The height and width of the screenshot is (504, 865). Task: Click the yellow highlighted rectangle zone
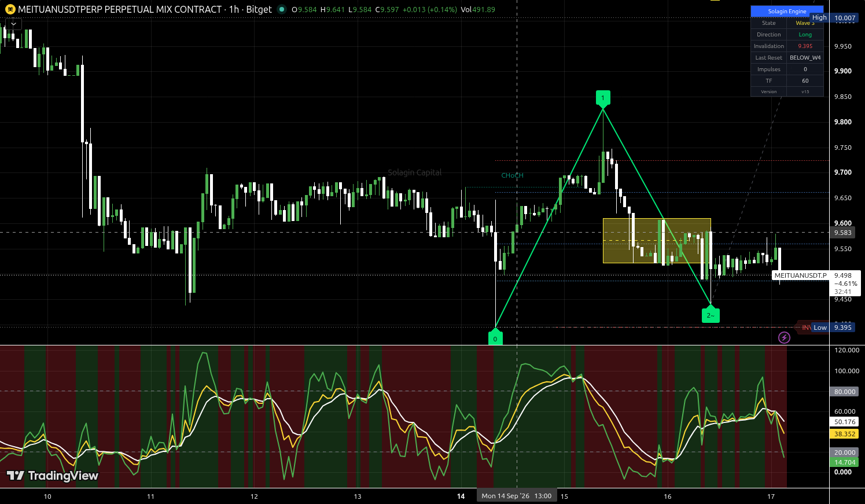657,241
